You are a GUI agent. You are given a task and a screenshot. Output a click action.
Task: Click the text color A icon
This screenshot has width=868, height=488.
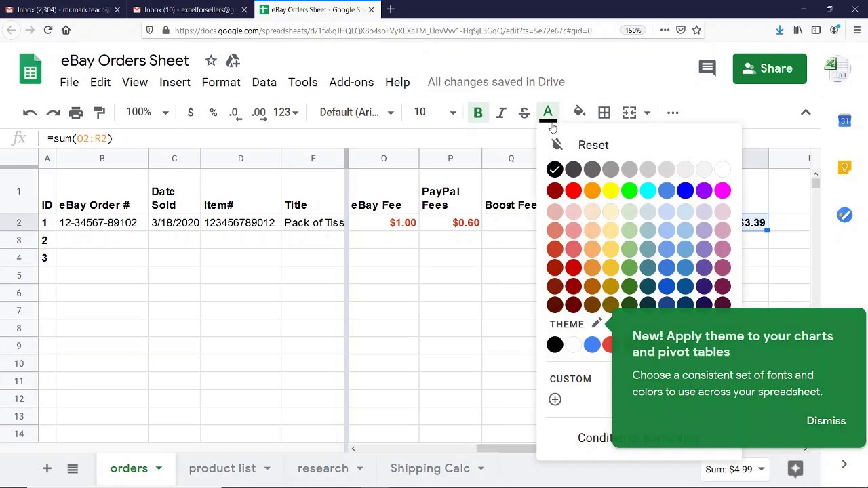(x=548, y=113)
